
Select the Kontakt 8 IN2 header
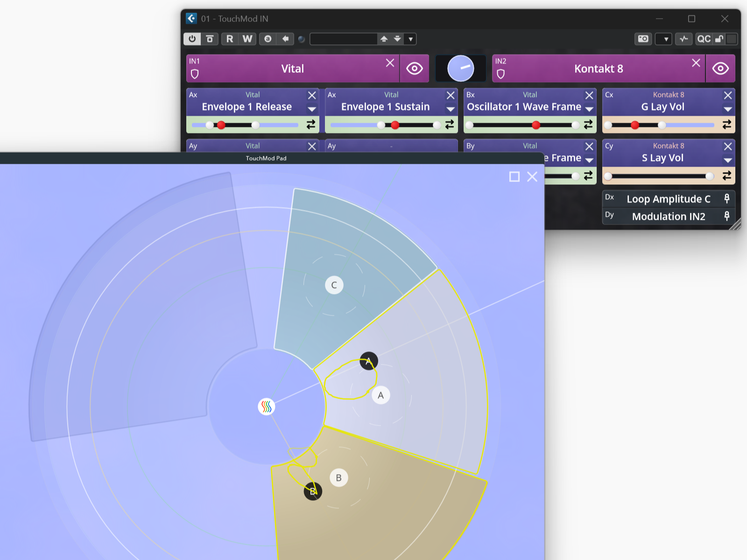[599, 69]
